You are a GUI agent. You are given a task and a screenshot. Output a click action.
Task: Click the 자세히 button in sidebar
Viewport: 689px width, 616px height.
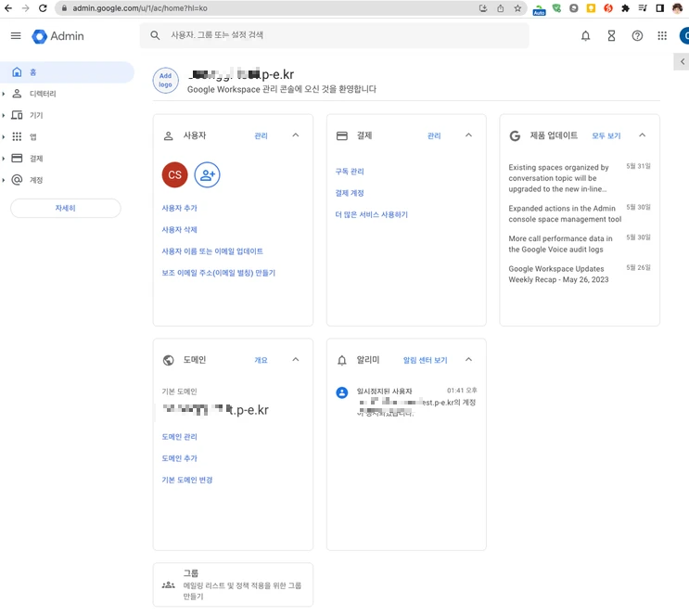point(66,208)
